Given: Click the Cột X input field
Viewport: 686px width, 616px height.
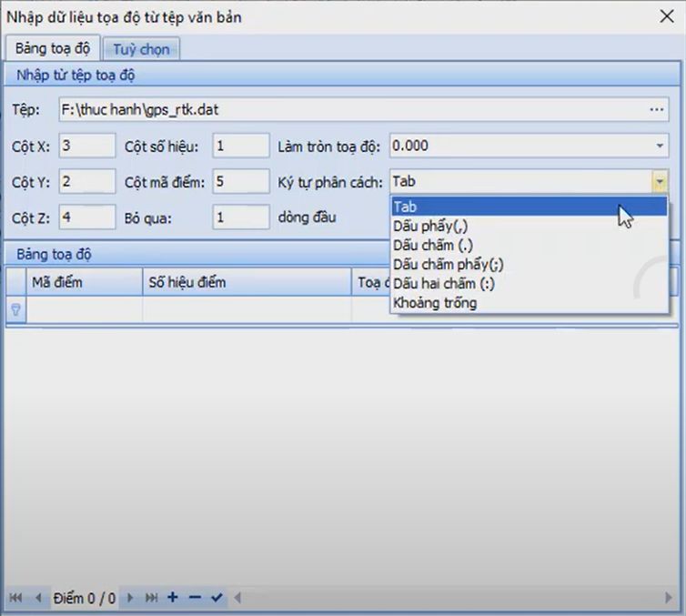Looking at the screenshot, I should click(86, 146).
